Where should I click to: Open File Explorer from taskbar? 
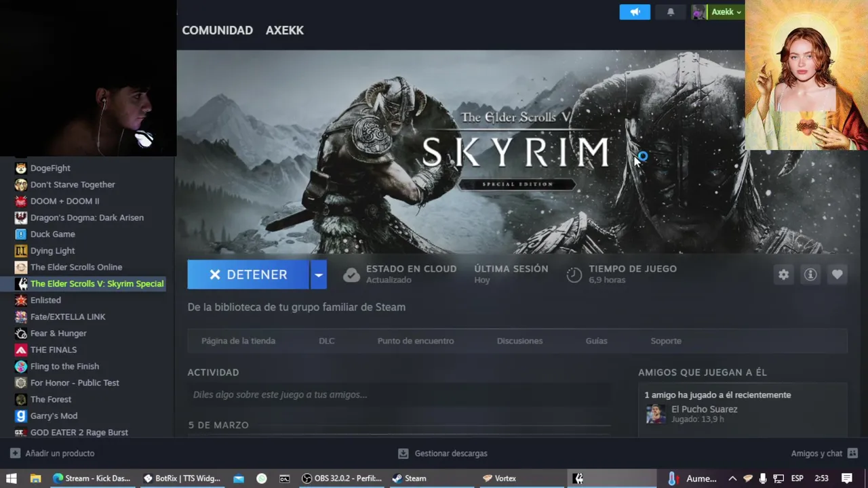point(35,479)
